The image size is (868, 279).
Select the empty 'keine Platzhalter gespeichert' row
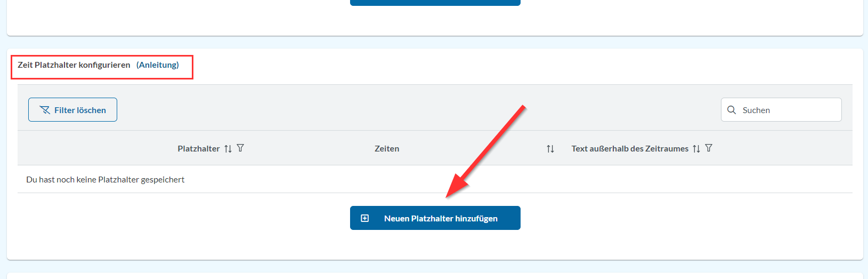pos(106,180)
